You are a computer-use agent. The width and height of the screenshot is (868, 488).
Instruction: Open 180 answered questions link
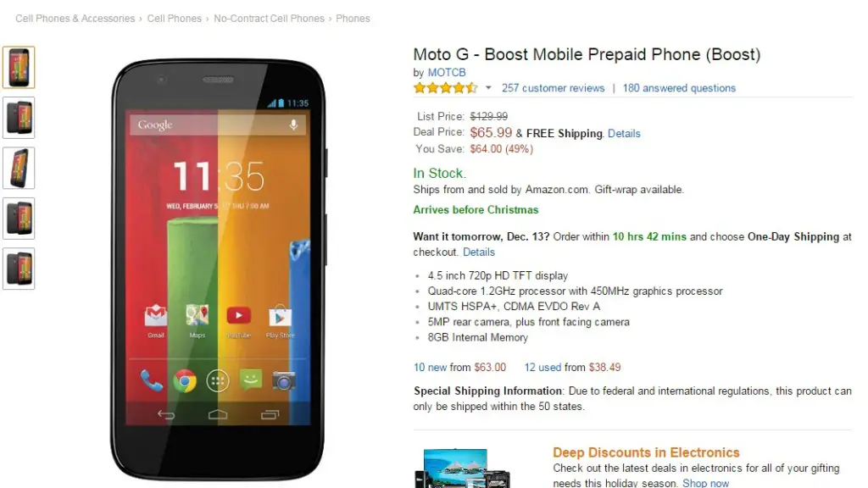pos(679,88)
